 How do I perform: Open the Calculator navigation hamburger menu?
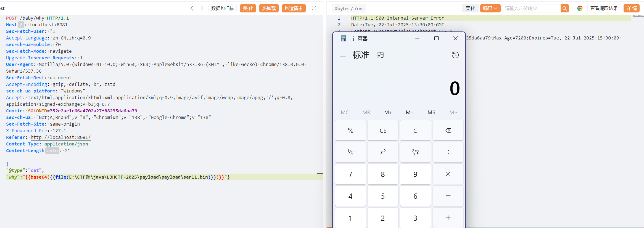[343, 55]
